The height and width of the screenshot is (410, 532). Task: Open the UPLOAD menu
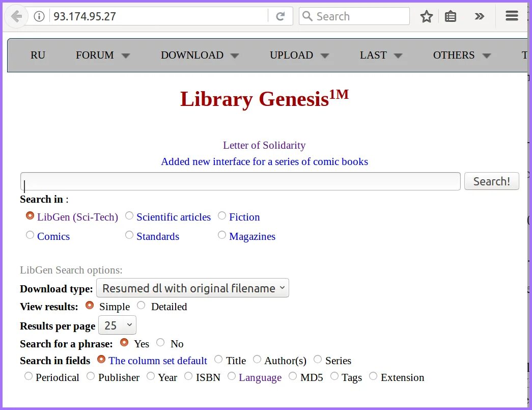coord(291,55)
